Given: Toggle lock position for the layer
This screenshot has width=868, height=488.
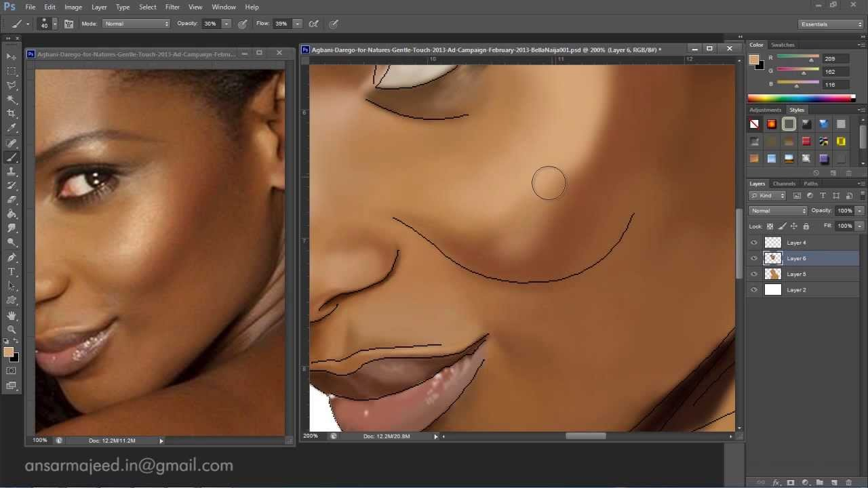Looking at the screenshot, I should [794, 226].
